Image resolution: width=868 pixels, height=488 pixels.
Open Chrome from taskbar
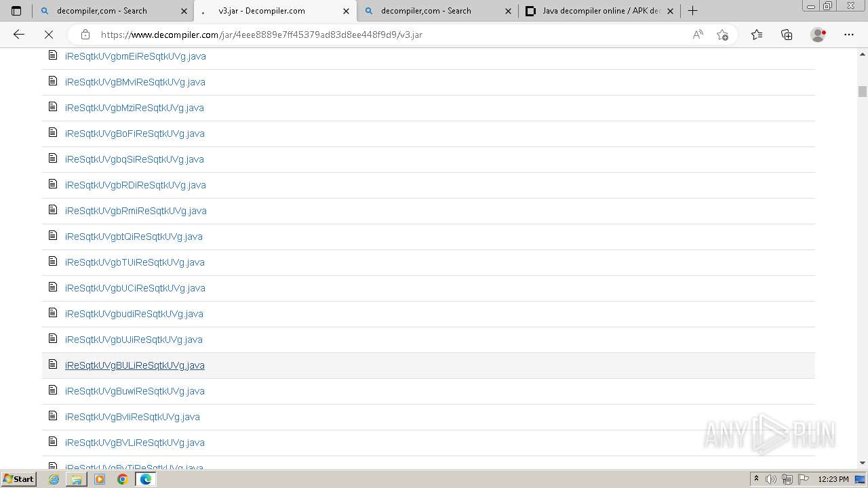click(123, 479)
